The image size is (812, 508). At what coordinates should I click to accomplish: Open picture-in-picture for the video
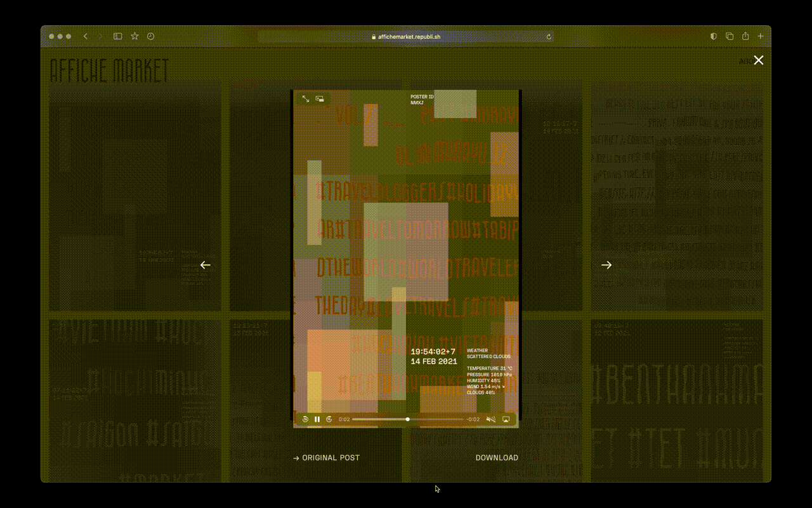(x=320, y=99)
